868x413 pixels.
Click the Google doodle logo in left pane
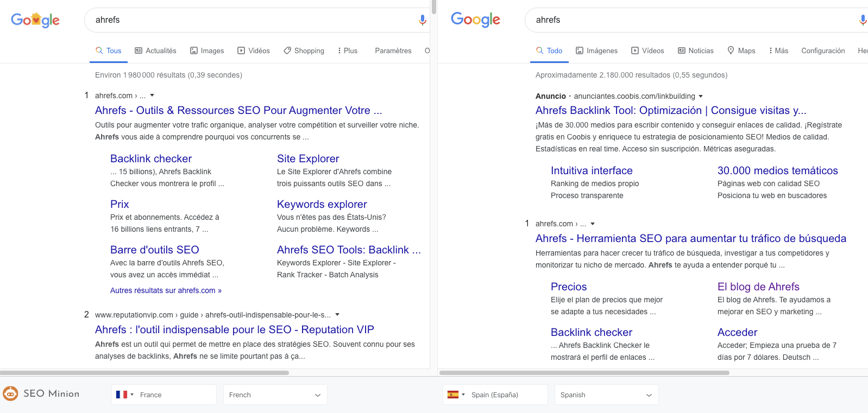click(x=35, y=20)
